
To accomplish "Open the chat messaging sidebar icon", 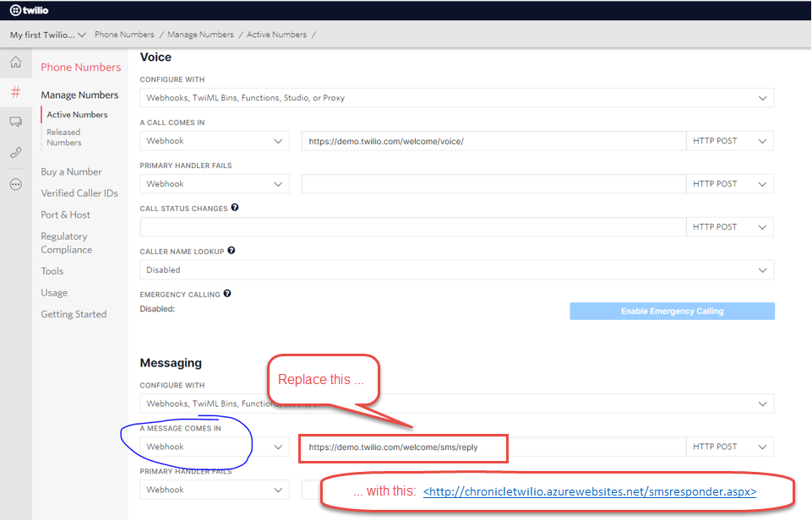I will (16, 122).
